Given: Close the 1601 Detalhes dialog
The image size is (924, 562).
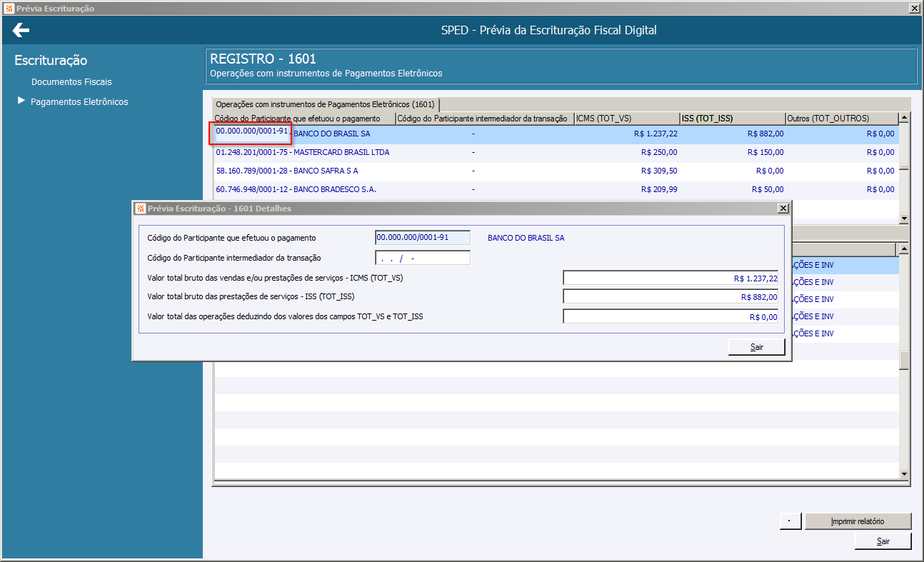Looking at the screenshot, I should (783, 209).
